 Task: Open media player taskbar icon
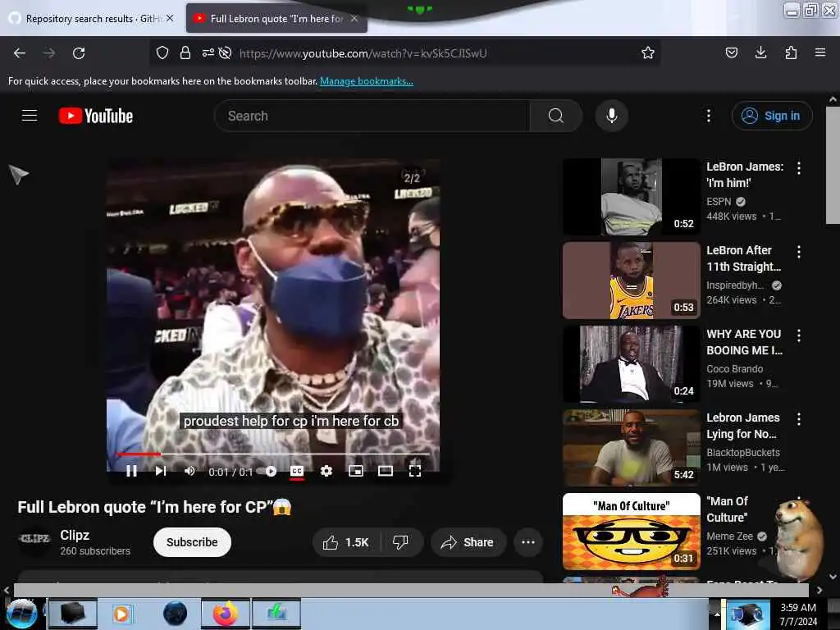click(121, 614)
